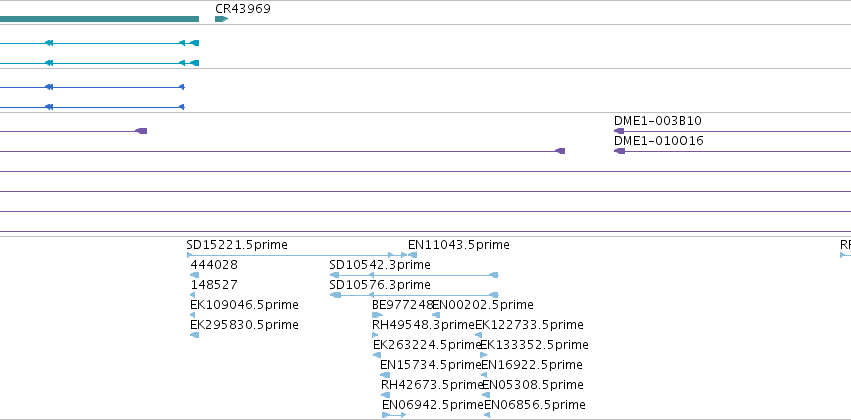Select the BE977248 label
The width and height of the screenshot is (851, 420).
click(402, 305)
